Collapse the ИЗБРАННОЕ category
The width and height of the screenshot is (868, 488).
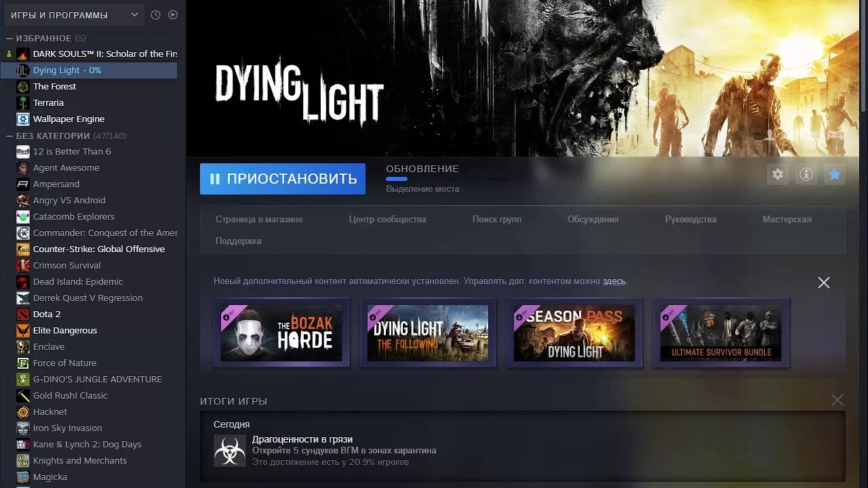pos(9,39)
